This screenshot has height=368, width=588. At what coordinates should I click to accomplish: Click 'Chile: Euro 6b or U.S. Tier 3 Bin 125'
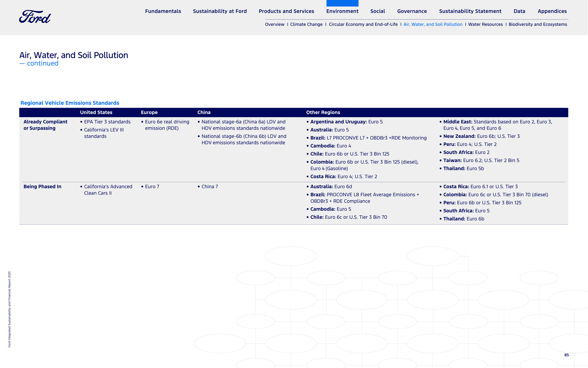(350, 154)
